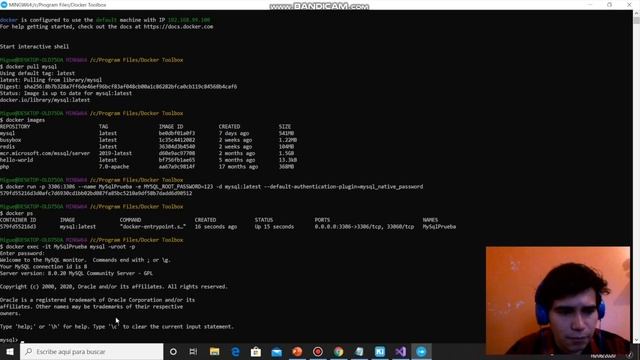Click the 'docker pull mysql' command line
640x360 pixels.
coord(29,67)
